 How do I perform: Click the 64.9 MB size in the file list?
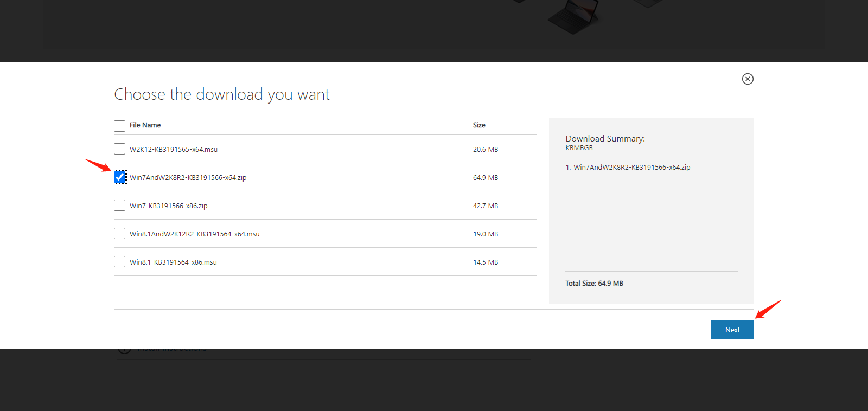click(486, 178)
